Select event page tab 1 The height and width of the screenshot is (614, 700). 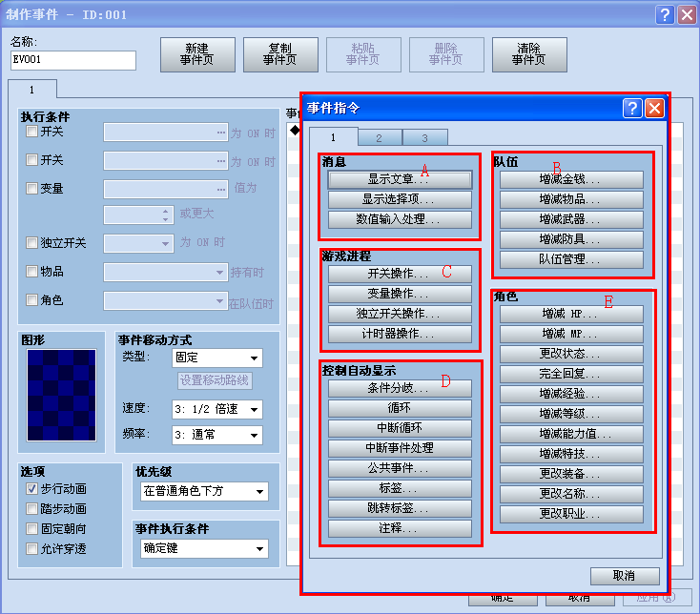(32, 90)
